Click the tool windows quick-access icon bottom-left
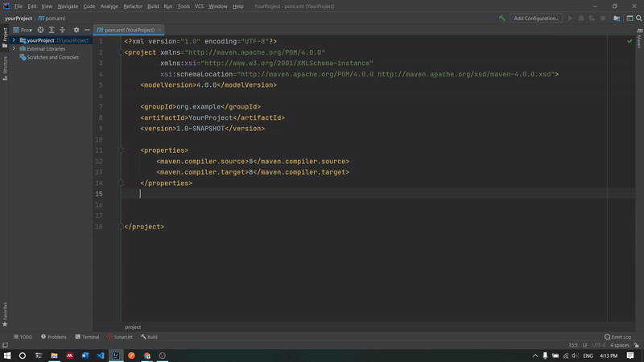The width and height of the screenshot is (644, 362). (x=5, y=345)
